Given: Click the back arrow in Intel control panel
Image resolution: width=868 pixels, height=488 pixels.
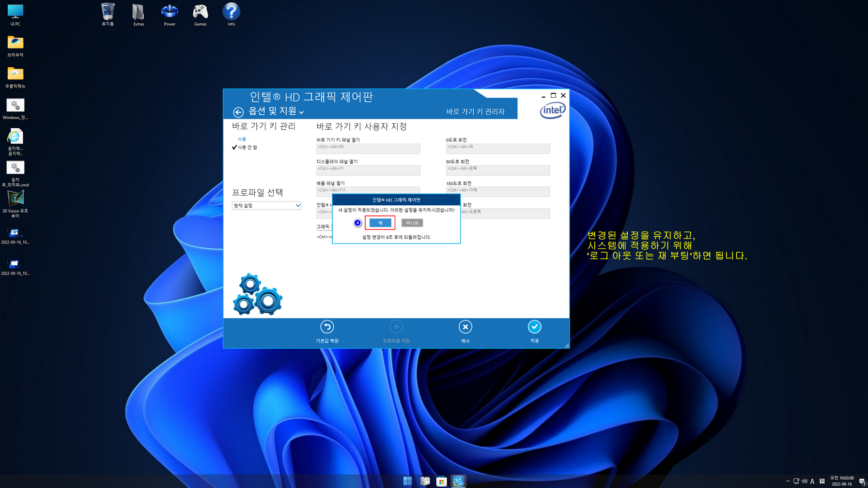Looking at the screenshot, I should click(x=238, y=112).
